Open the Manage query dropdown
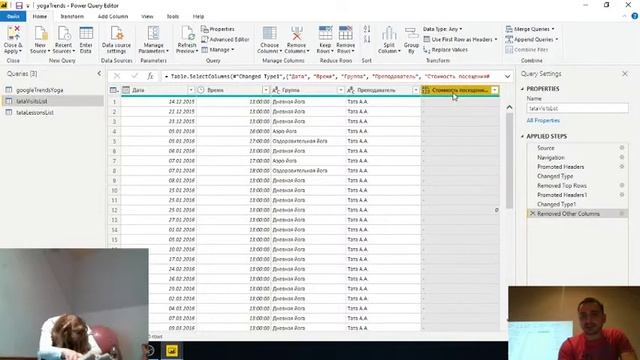The width and height of the screenshot is (640, 360). click(218, 49)
